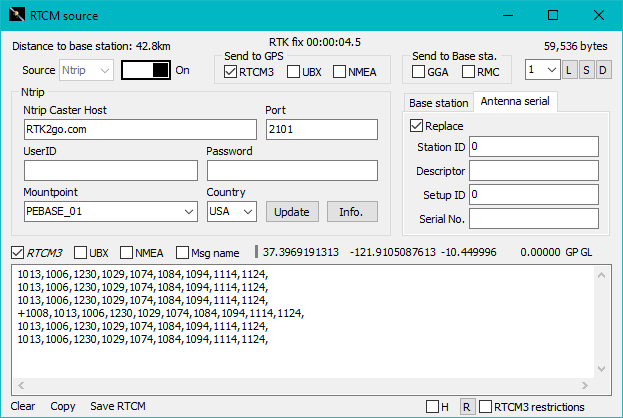Enable RTCM3 restrictions checkbox
Image resolution: width=623 pixels, height=418 pixels.
pos(486,406)
